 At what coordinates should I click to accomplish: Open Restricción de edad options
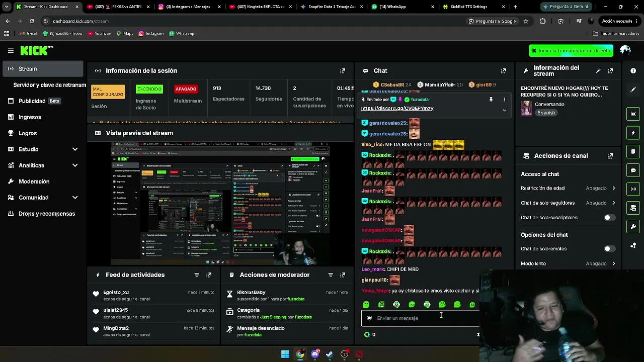coord(568,188)
